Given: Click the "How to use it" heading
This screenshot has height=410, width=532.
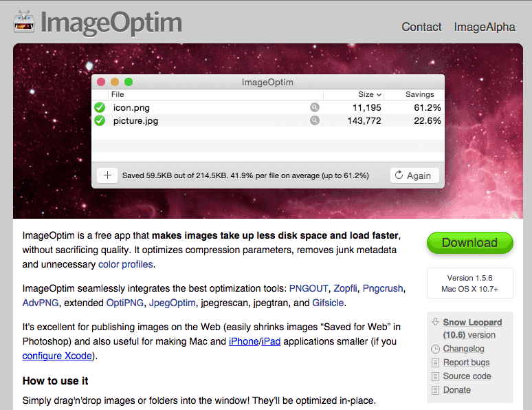Looking at the screenshot, I should (x=55, y=381).
